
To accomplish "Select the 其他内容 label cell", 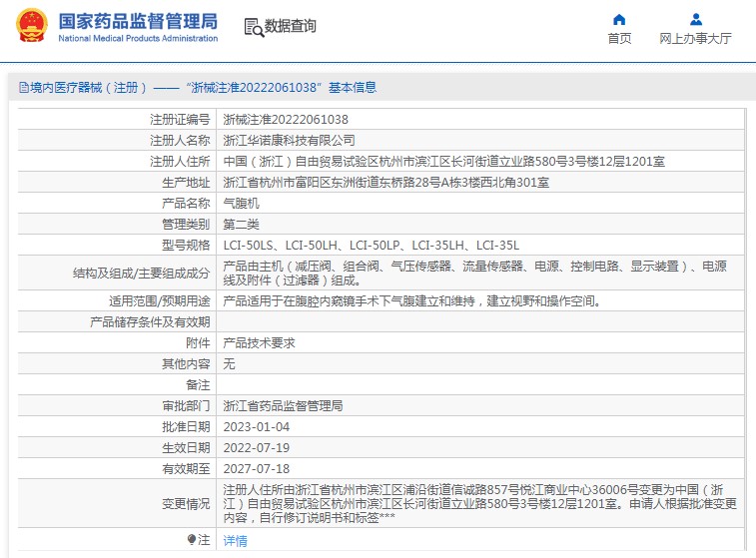I will click(186, 363).
